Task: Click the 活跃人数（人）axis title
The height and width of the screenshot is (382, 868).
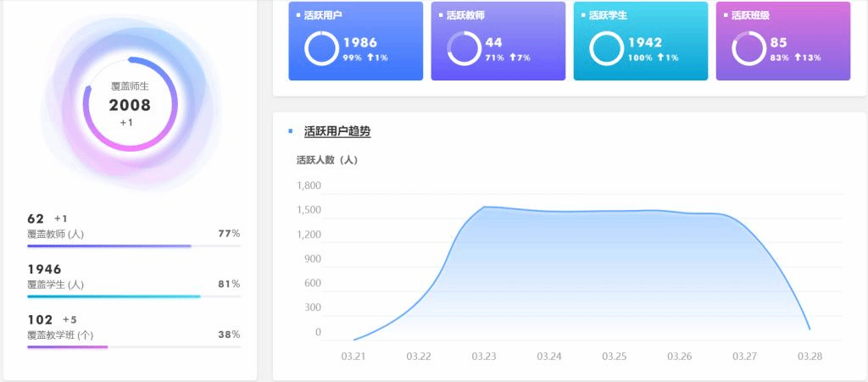Action: (x=329, y=159)
